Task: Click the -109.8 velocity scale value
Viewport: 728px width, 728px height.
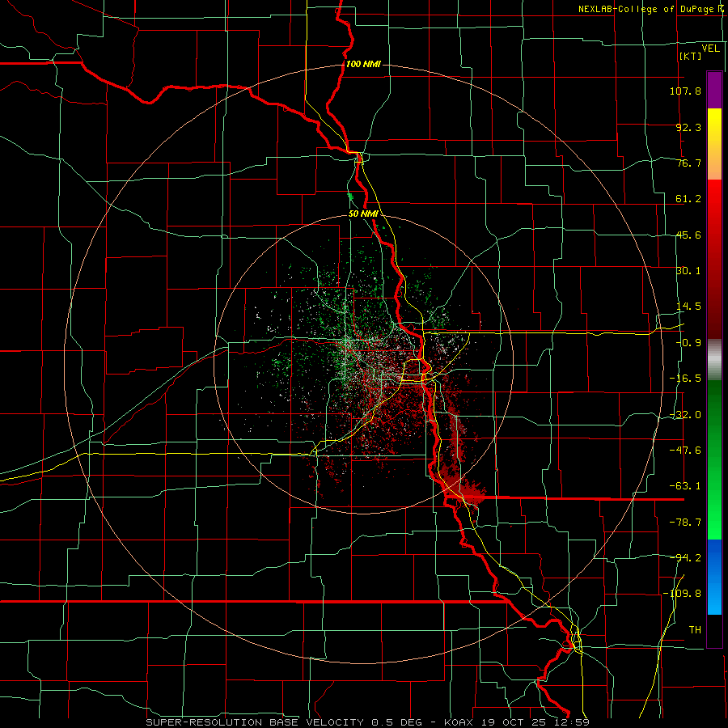Action: (x=682, y=594)
